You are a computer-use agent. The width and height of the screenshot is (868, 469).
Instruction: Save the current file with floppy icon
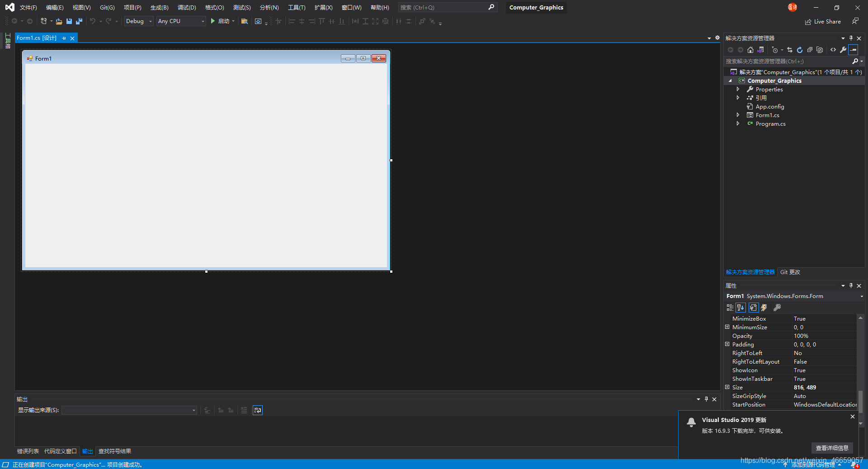click(x=69, y=21)
